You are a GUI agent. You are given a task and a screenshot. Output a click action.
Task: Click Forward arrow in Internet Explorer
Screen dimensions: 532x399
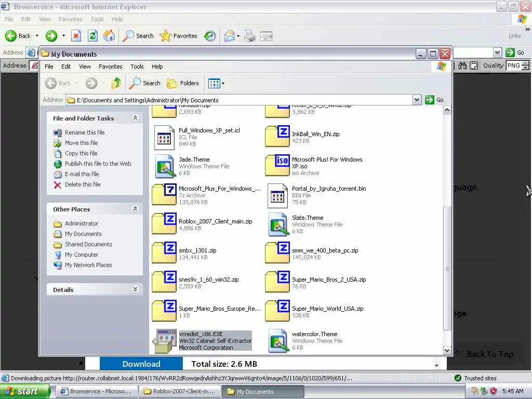pyautogui.click(x=51, y=36)
